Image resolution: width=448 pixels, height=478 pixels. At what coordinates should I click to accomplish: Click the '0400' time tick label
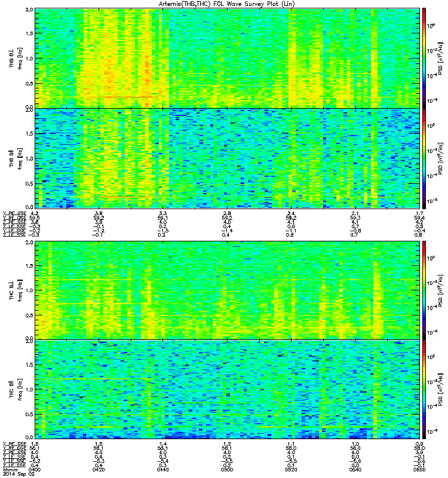coord(35,470)
